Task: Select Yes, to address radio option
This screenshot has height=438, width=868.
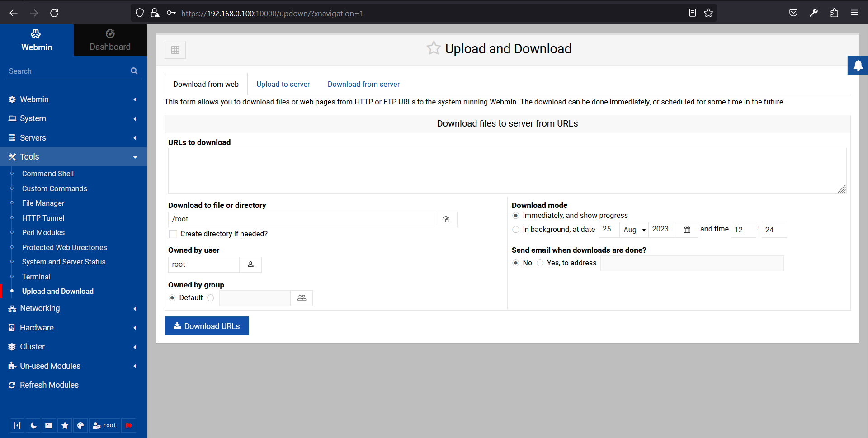Action: [540, 263]
